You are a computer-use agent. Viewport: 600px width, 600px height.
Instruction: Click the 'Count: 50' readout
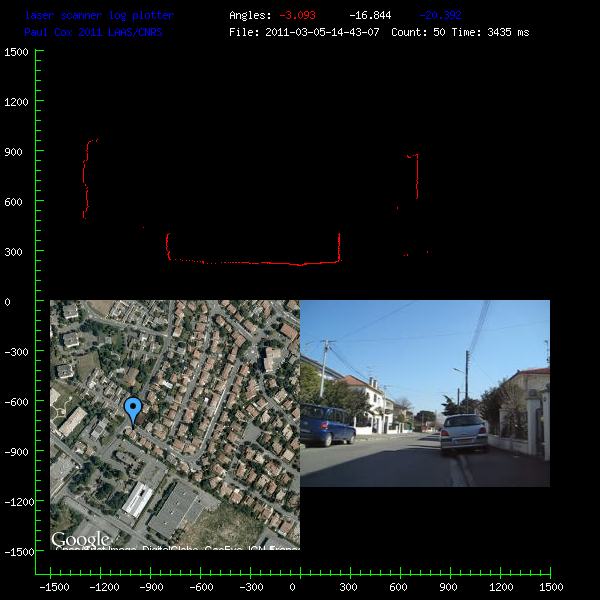pos(418,32)
